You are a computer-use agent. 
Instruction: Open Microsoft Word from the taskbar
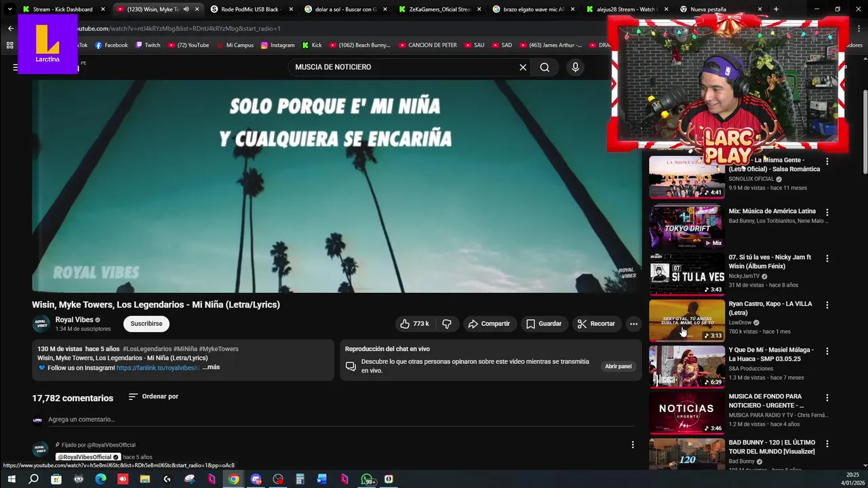pyautogui.click(x=322, y=479)
